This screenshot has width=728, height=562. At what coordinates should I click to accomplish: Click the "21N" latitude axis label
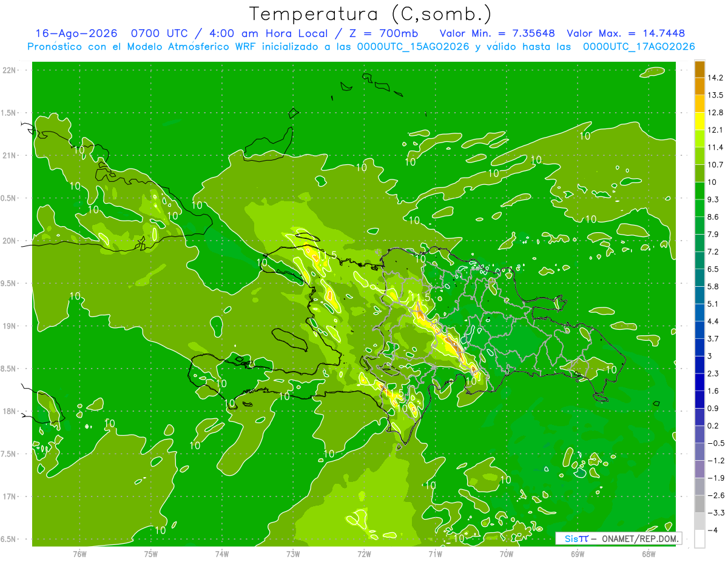10,155
